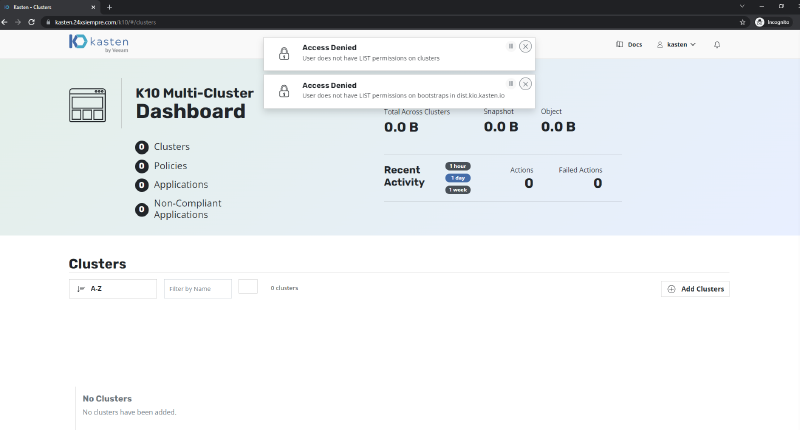Open a new browser tab
The image size is (800, 430).
(x=109, y=7)
